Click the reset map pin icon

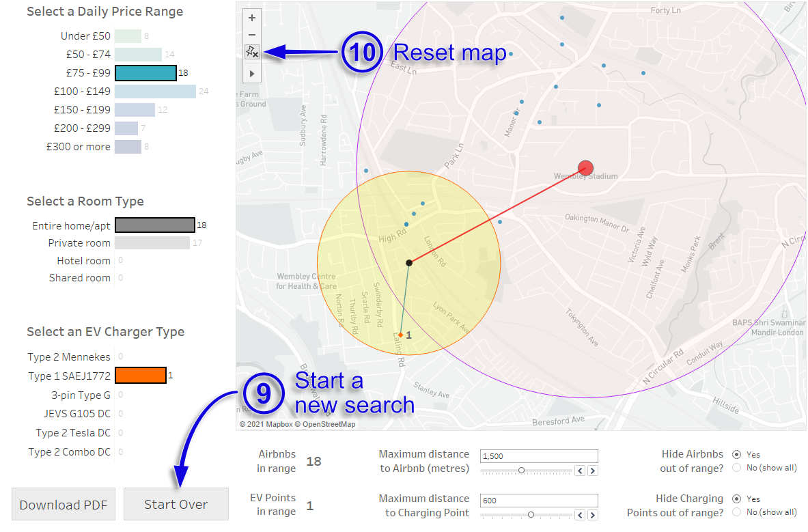252,52
